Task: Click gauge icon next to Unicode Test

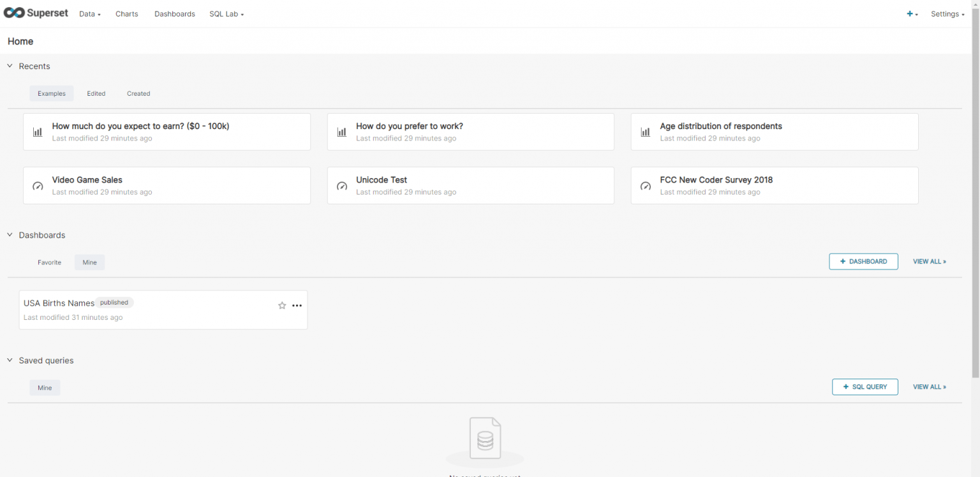Action: point(342,186)
